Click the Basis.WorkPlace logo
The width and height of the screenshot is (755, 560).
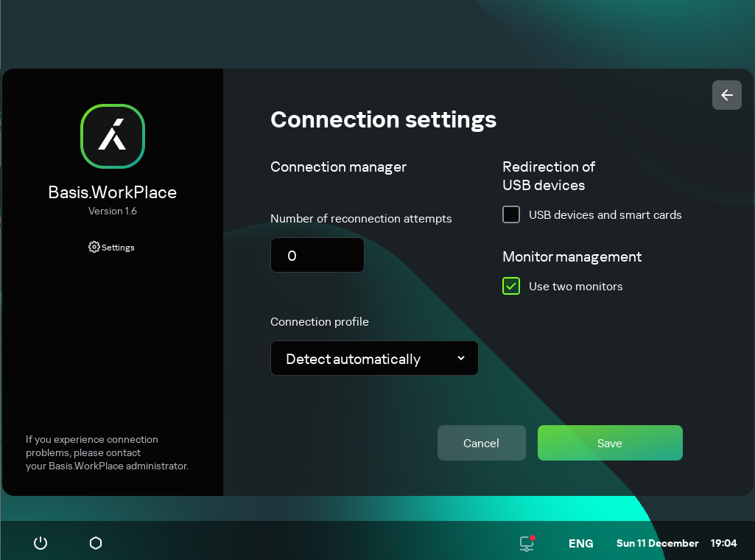pos(112,136)
